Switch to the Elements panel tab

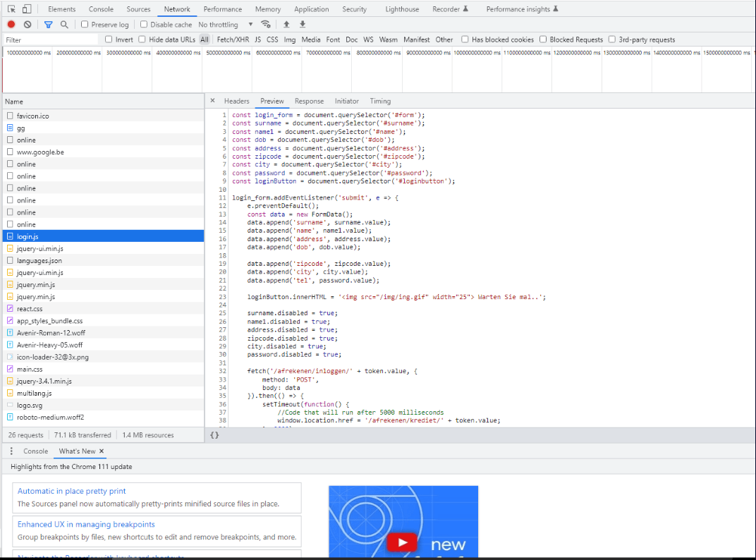[x=62, y=9]
